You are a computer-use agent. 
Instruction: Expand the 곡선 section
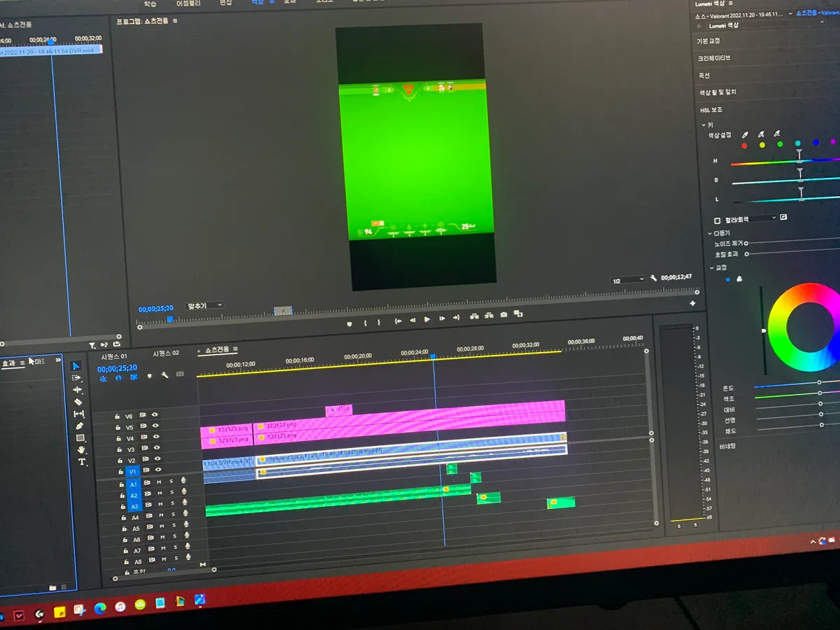(x=703, y=76)
